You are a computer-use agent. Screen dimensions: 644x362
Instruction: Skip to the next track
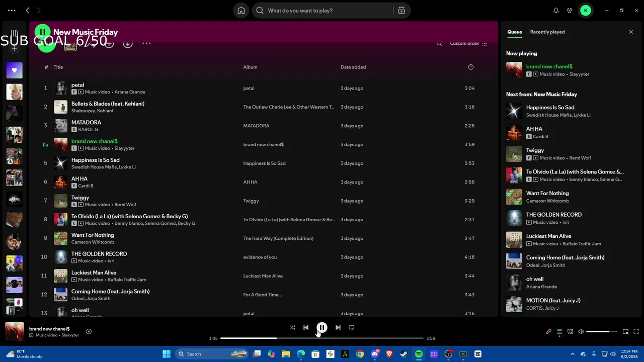pos(338,327)
